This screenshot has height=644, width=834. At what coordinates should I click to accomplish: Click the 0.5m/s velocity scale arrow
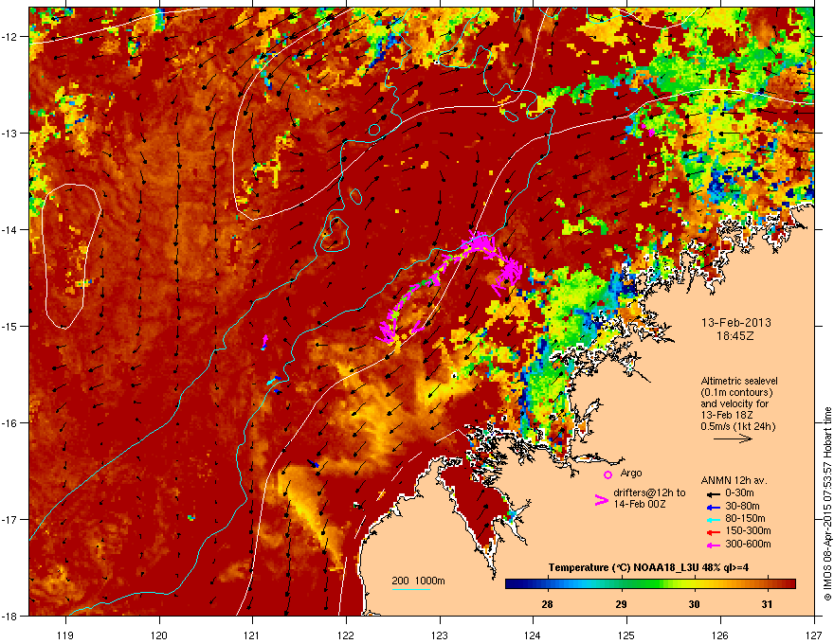click(733, 438)
